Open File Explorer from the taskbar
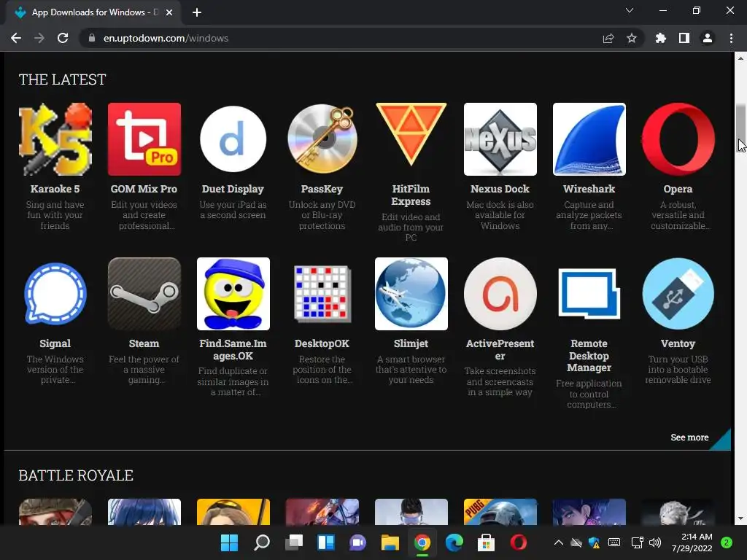The height and width of the screenshot is (560, 747). 390,542
